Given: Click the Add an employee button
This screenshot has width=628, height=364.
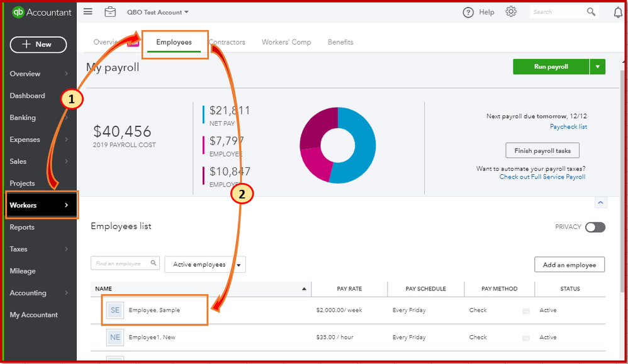Looking at the screenshot, I should click(x=569, y=265).
